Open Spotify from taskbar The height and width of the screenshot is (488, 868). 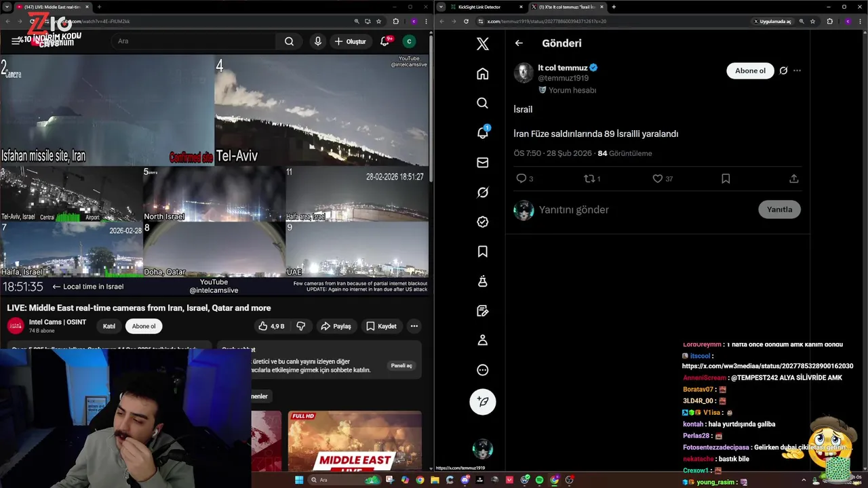(539, 480)
